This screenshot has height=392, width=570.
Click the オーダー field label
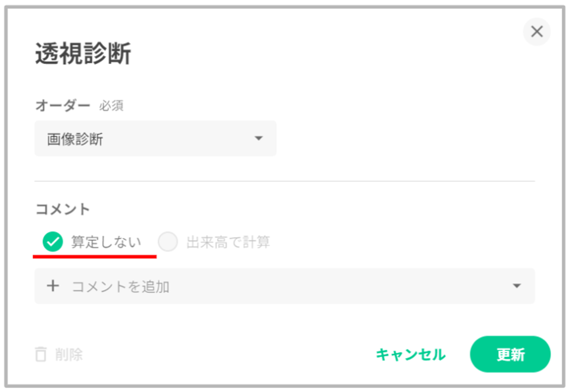pyautogui.click(x=63, y=106)
